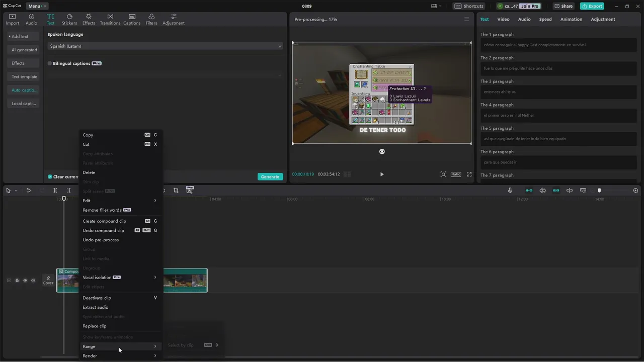Open the player options hamburger menu
Screen dimensions: 644x362
466,19
